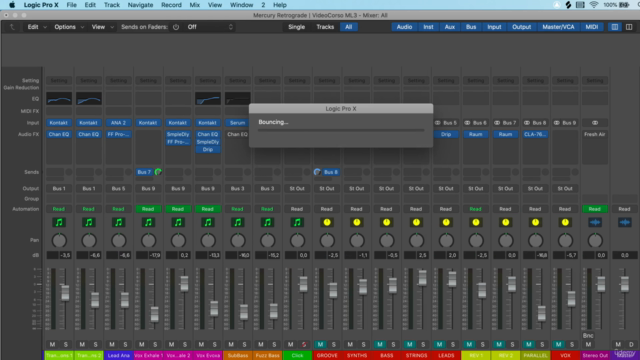
Task: Click the Setting slot on Lead Ana channel
Action: click(x=118, y=80)
